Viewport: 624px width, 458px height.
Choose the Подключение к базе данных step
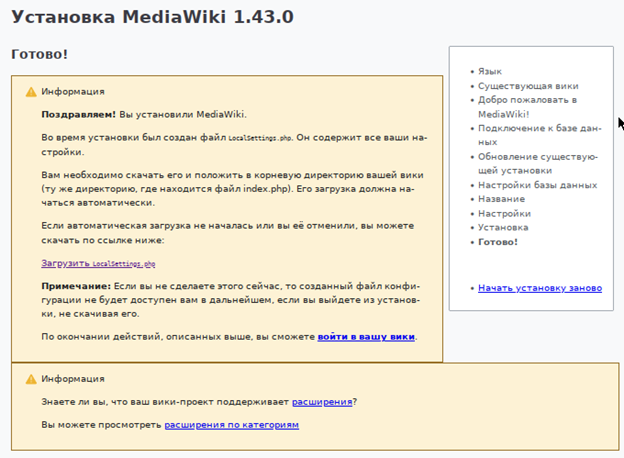(x=538, y=128)
